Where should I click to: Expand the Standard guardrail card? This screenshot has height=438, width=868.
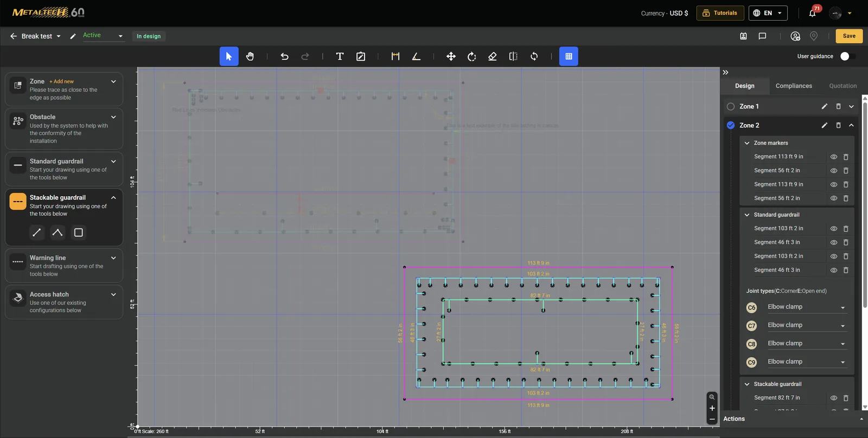coord(113,162)
